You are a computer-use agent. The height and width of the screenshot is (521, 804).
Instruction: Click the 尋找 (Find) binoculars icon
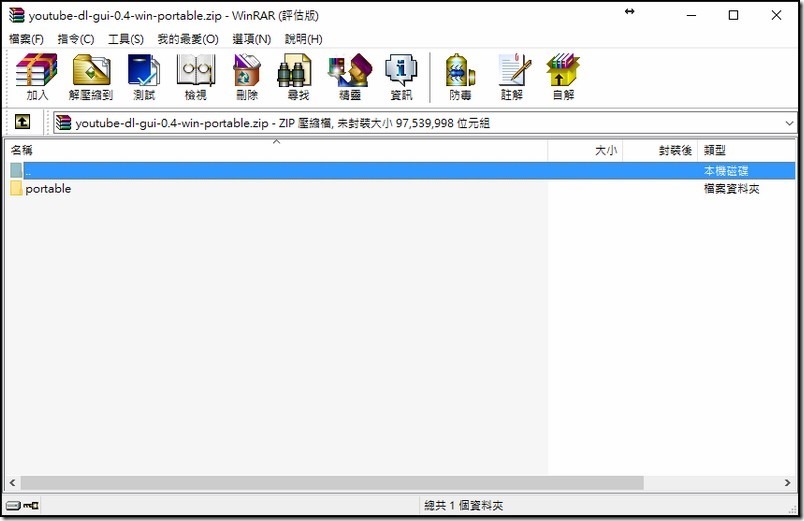click(x=295, y=70)
